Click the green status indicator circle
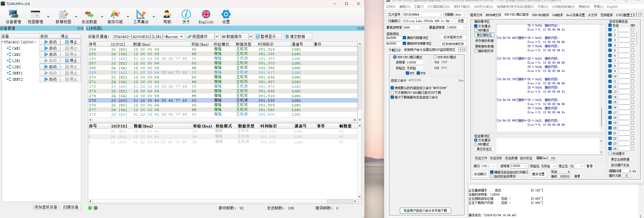This screenshot has height=218, width=644. click(90, 208)
